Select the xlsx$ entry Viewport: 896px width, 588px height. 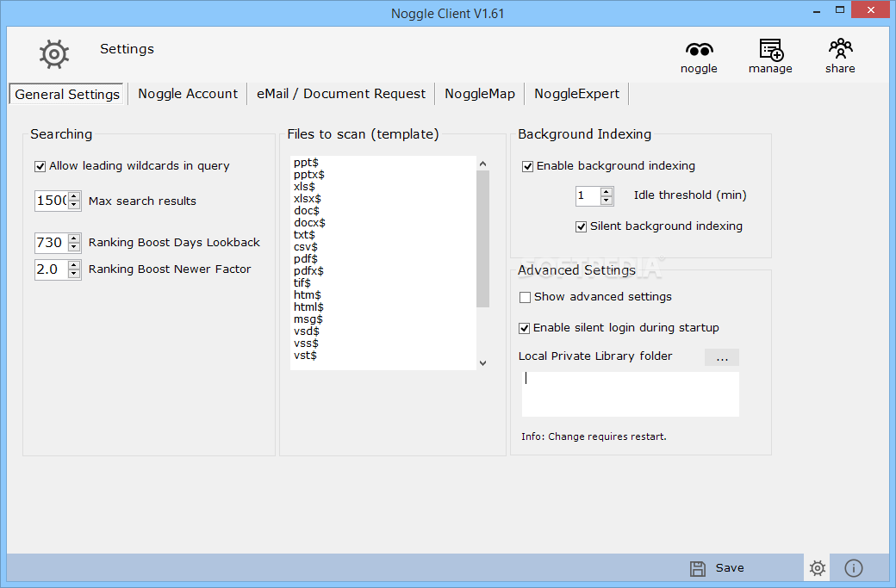[308, 199]
